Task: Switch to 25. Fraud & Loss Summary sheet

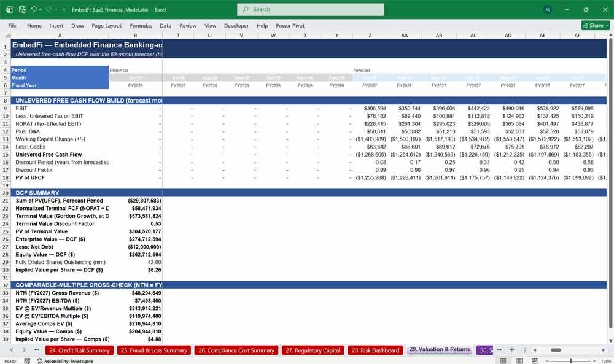Action: [x=154, y=350]
